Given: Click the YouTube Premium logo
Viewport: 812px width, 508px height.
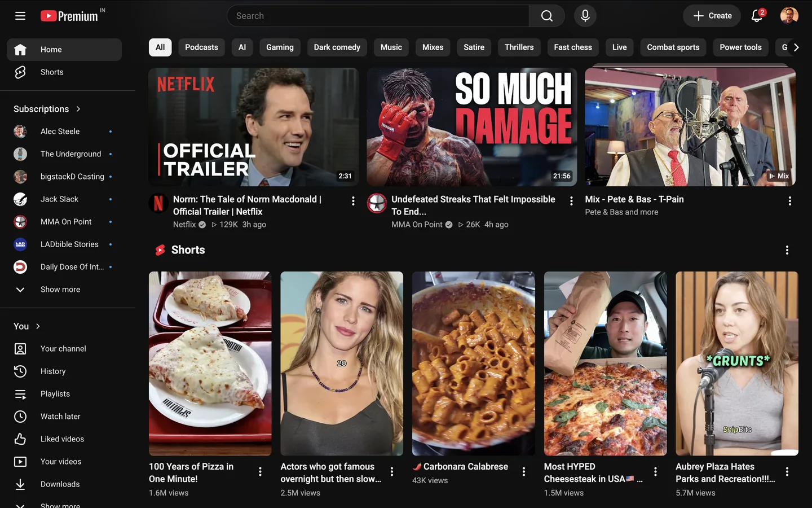Looking at the screenshot, I should (70, 16).
